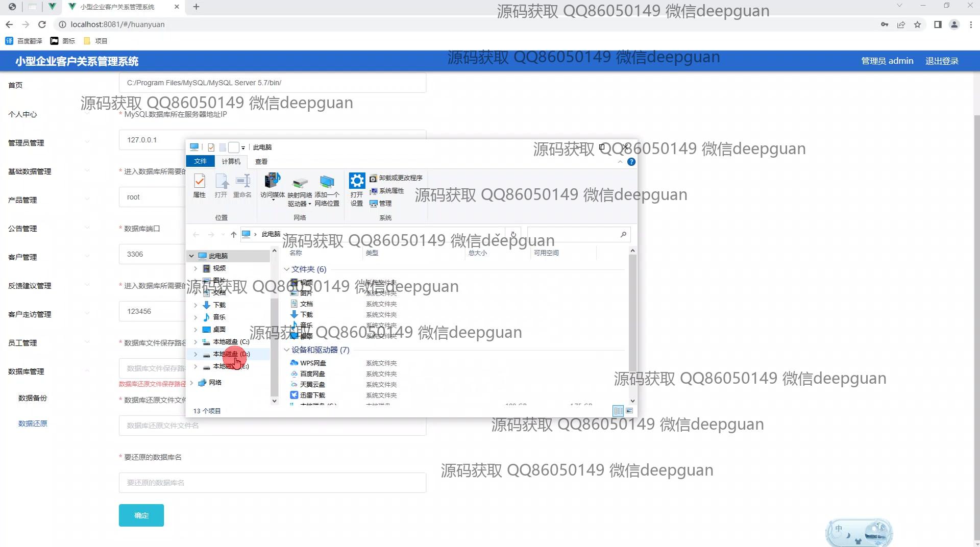
Task: Expand the 网络 tree node
Action: 191,383
